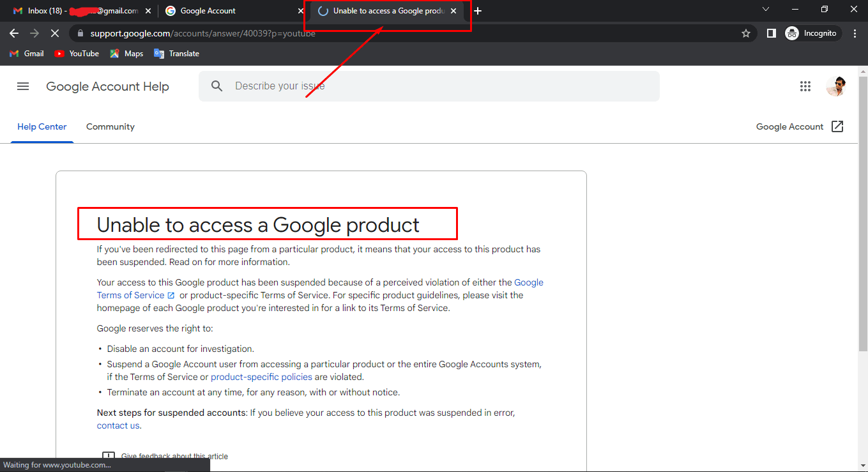
Task: Open a new tab with plus
Action: pos(478,11)
